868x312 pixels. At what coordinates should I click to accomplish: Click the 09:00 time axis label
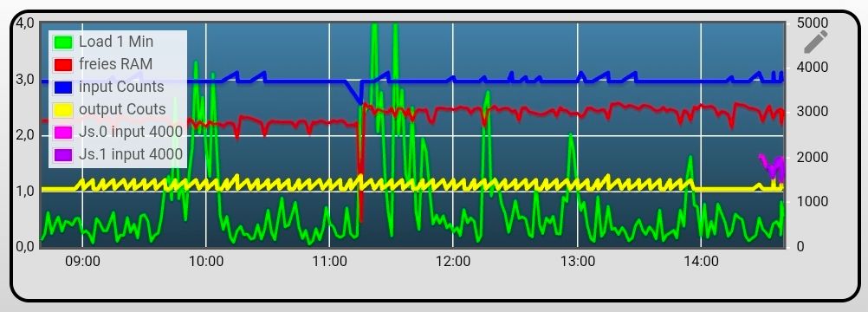click(x=82, y=261)
